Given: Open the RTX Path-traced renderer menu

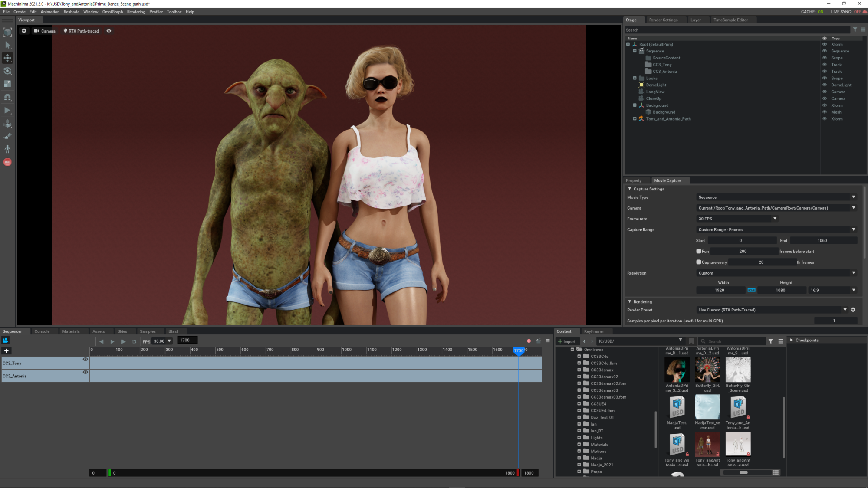Looking at the screenshot, I should 81,31.
